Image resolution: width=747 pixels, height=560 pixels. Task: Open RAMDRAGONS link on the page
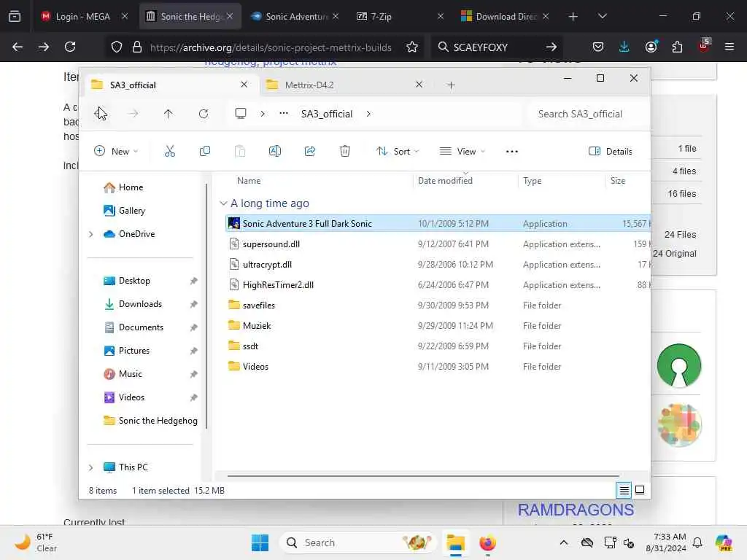pyautogui.click(x=576, y=510)
